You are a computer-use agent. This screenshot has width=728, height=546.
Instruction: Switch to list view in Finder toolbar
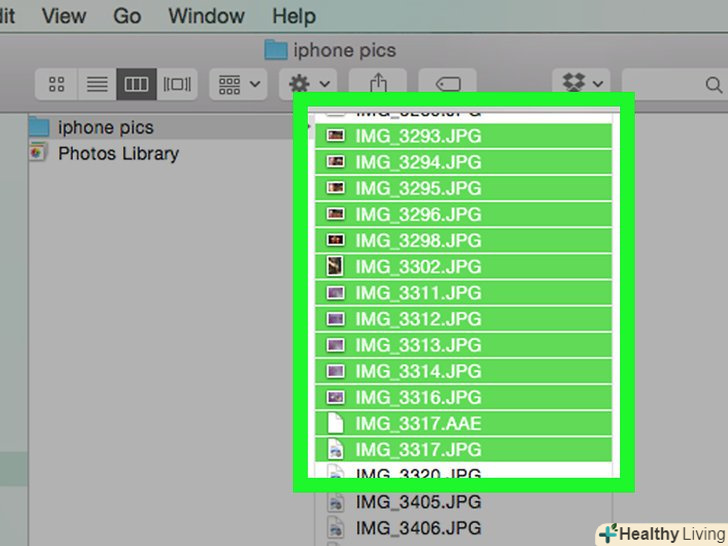[97, 84]
